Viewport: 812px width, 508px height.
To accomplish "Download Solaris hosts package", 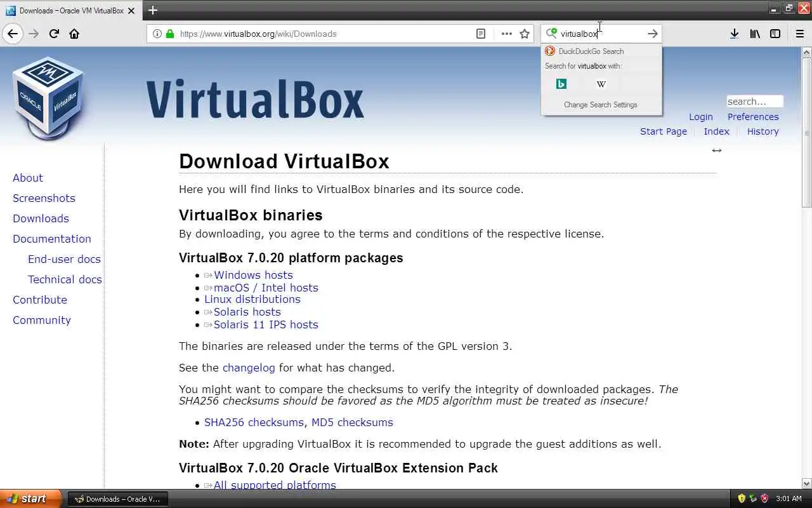I will (247, 312).
